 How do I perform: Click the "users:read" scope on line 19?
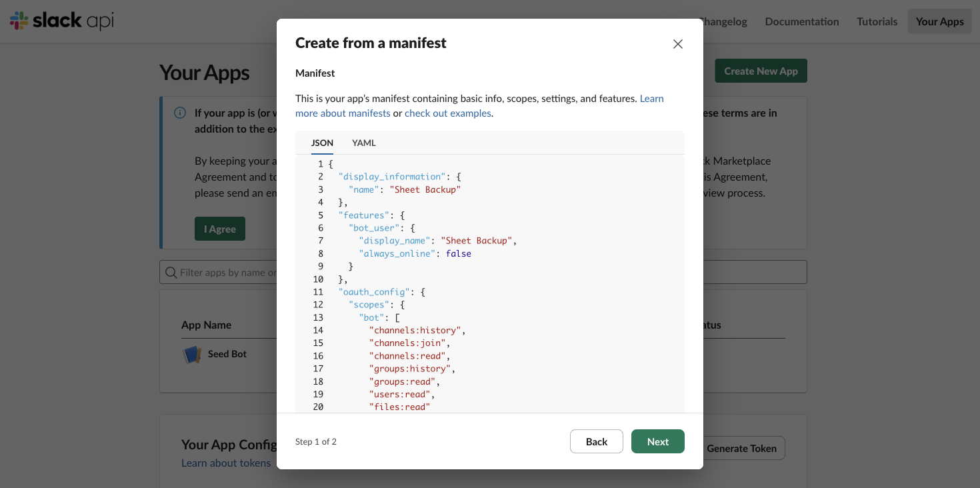point(400,394)
